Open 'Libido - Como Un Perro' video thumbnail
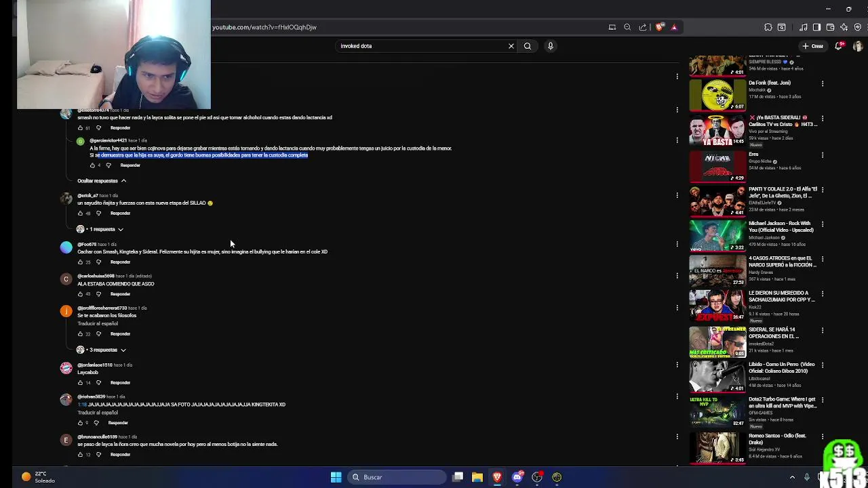Screen dimensions: 868x488 click(x=717, y=376)
